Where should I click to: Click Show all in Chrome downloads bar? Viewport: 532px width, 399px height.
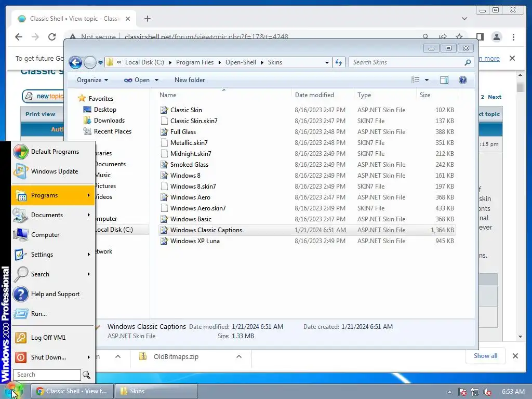point(486,356)
